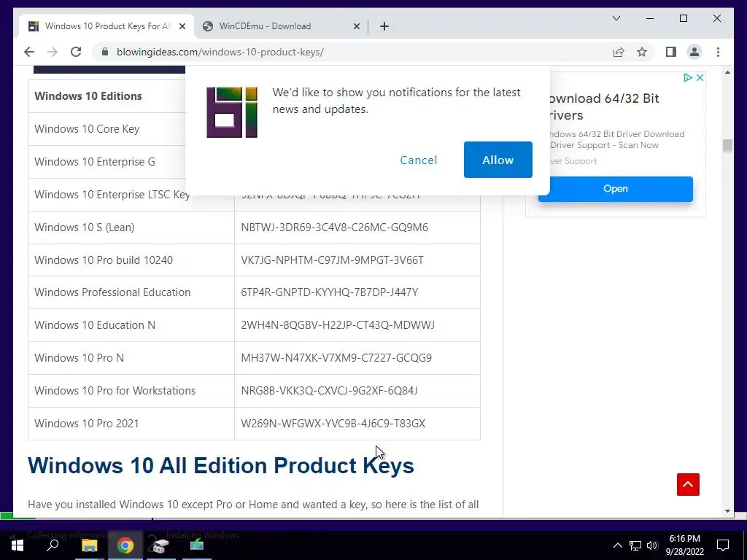Image resolution: width=747 pixels, height=560 pixels.
Task: Open the monitor-with-green-arrow taskbar app icon
Action: [x=197, y=545]
